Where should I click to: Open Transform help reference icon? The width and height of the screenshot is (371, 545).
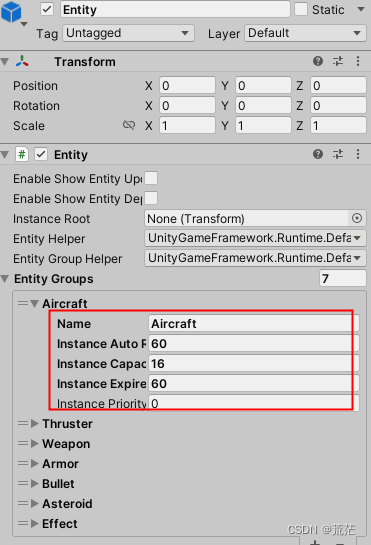click(x=318, y=61)
